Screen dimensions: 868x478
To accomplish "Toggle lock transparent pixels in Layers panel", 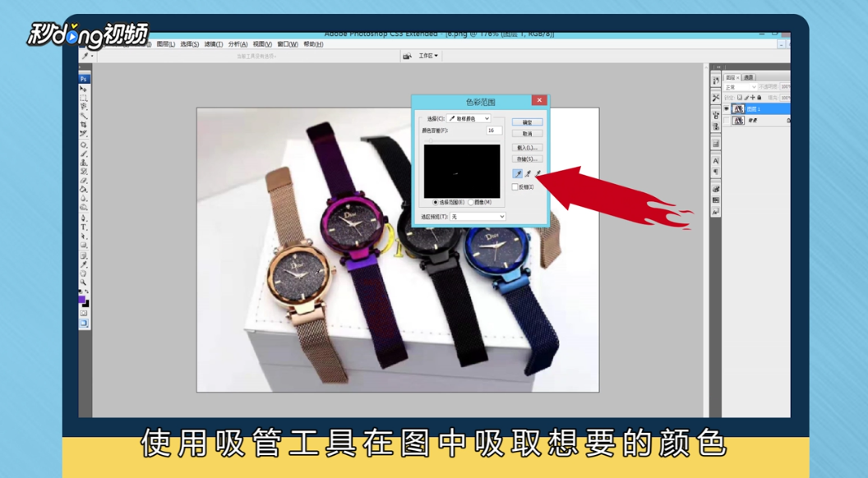I will tap(740, 98).
